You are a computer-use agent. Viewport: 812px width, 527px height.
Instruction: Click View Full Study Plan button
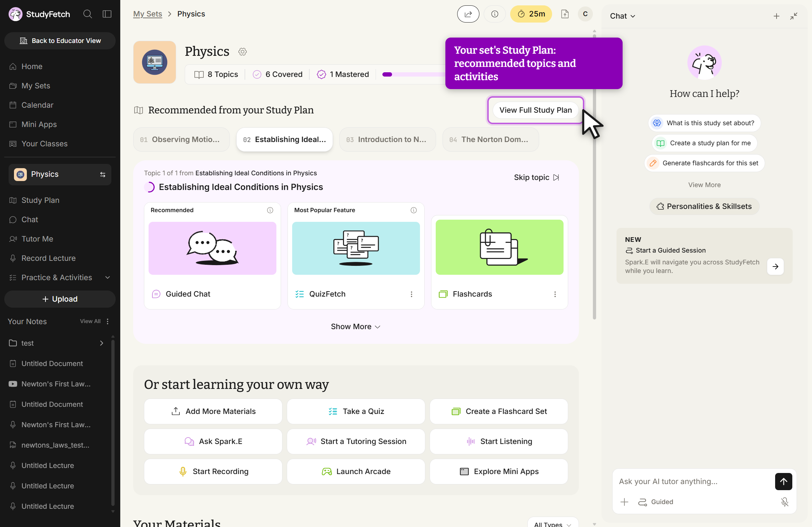[535, 110]
